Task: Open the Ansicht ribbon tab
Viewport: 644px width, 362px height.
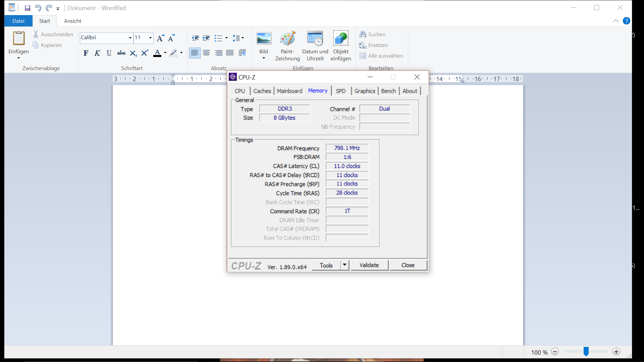Action: pos(72,21)
